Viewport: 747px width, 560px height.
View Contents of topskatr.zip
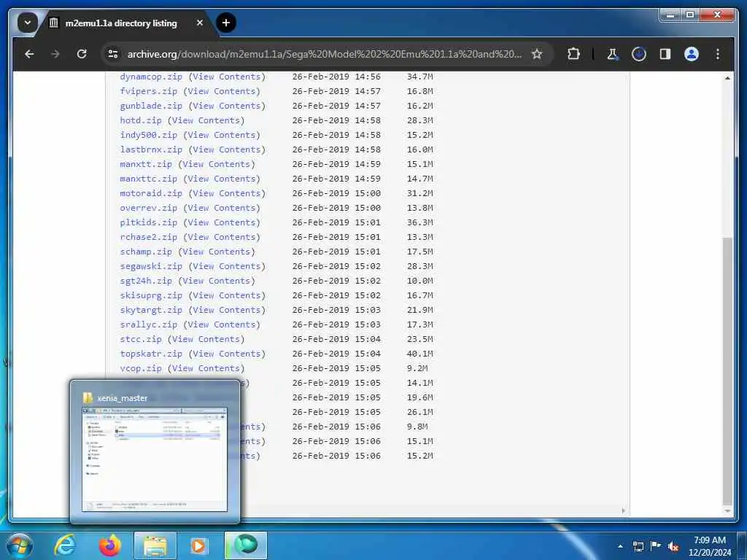(227, 354)
